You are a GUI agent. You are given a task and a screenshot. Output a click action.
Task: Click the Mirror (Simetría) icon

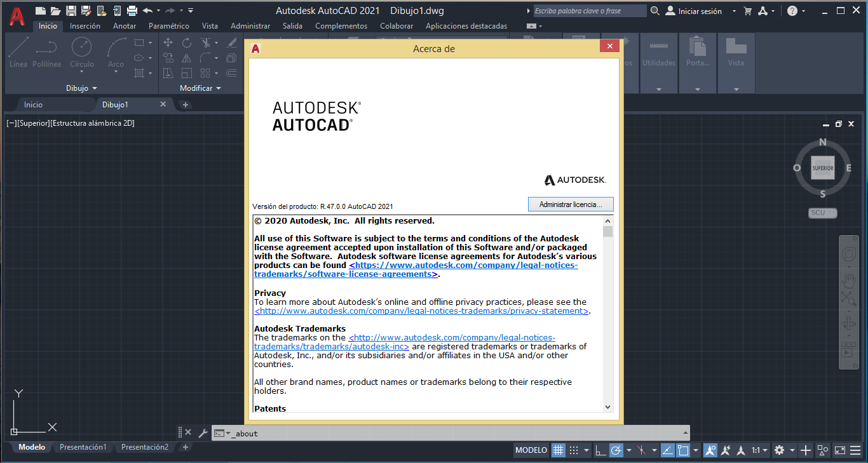(x=187, y=58)
